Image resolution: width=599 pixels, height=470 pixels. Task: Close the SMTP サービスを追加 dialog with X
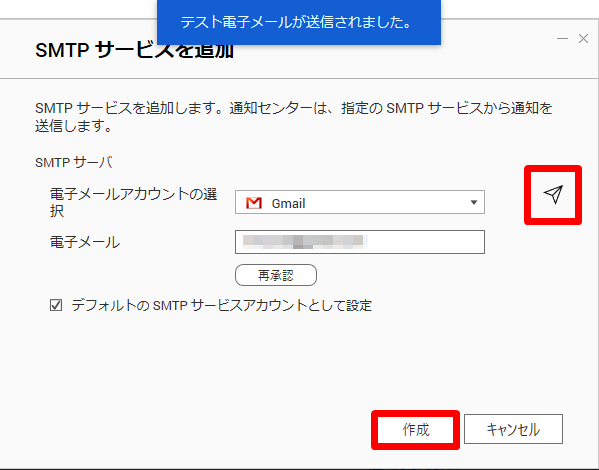[x=583, y=39]
